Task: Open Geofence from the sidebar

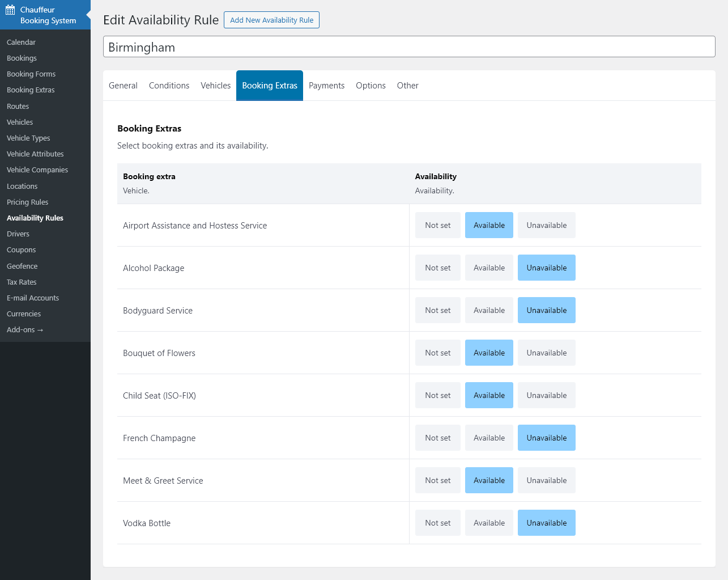Action: pyautogui.click(x=22, y=266)
